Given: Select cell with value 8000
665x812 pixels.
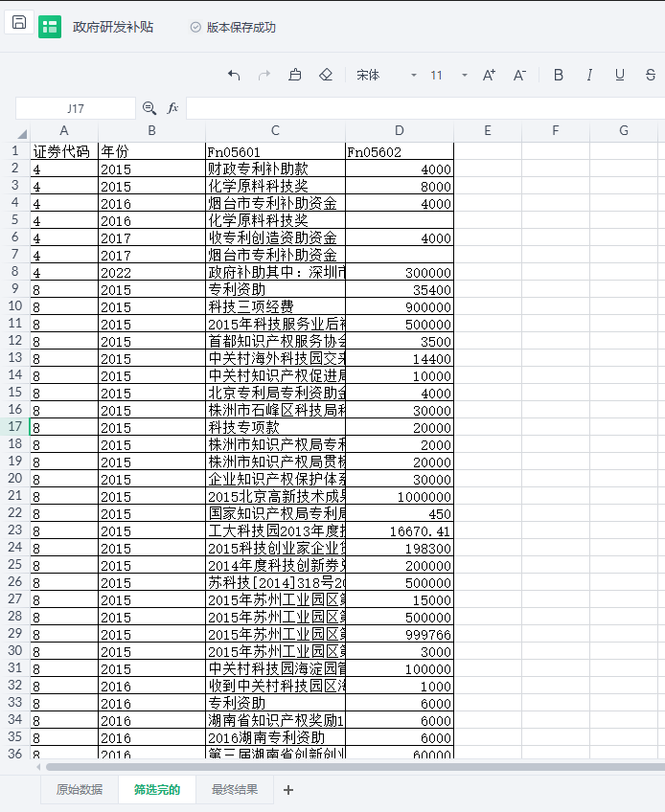Looking at the screenshot, I should click(x=400, y=186).
